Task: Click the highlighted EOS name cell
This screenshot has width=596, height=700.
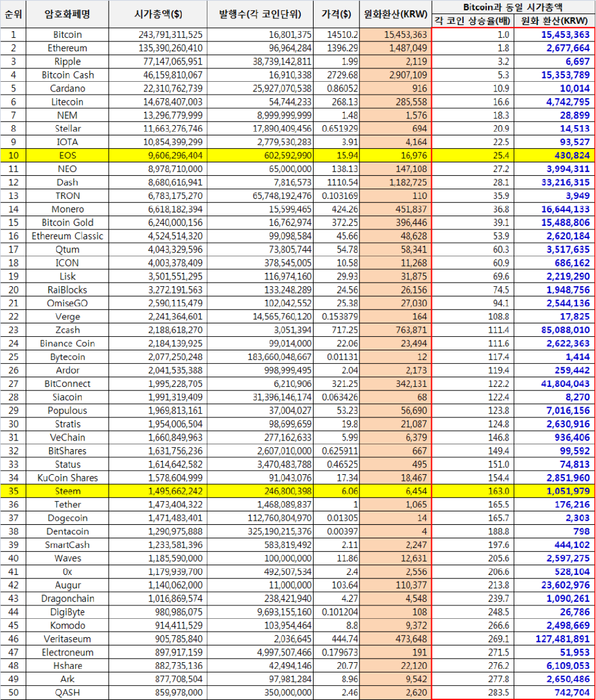Action: tap(67, 156)
